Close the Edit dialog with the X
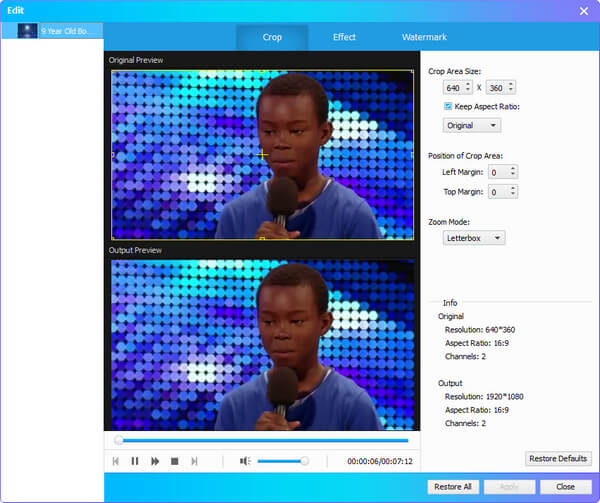This screenshot has height=503, width=600. pyautogui.click(x=583, y=11)
